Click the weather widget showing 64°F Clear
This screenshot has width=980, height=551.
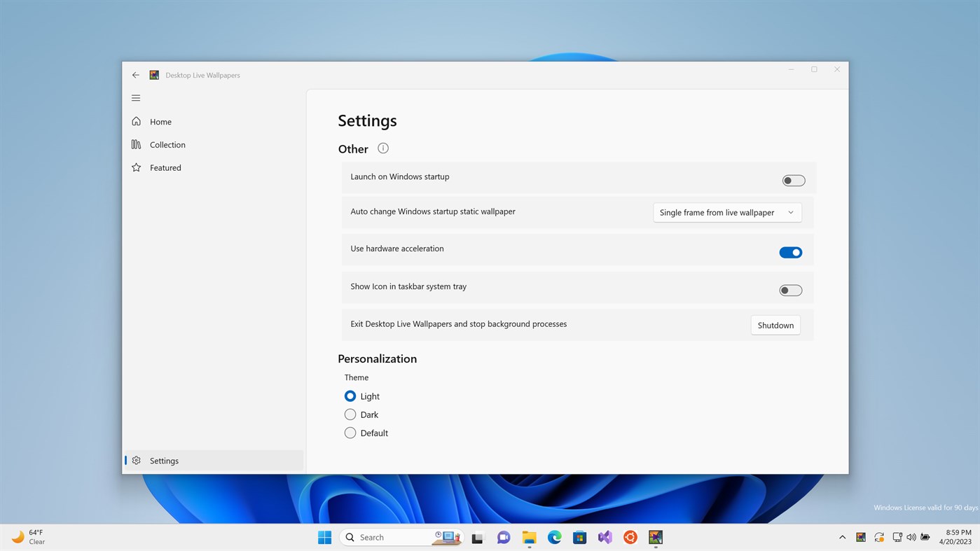28,536
